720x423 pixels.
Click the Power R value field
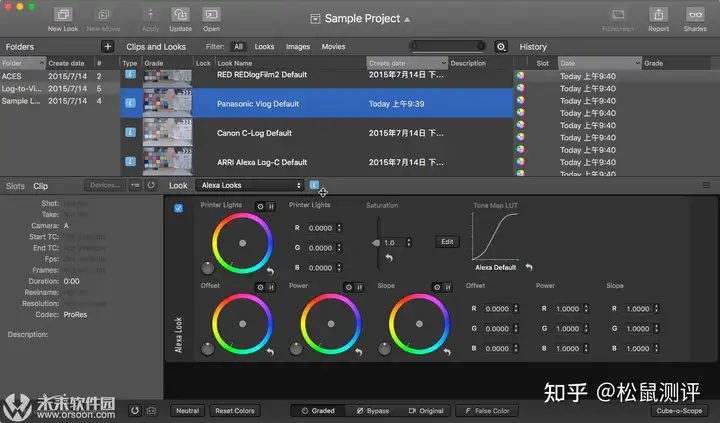coord(568,309)
